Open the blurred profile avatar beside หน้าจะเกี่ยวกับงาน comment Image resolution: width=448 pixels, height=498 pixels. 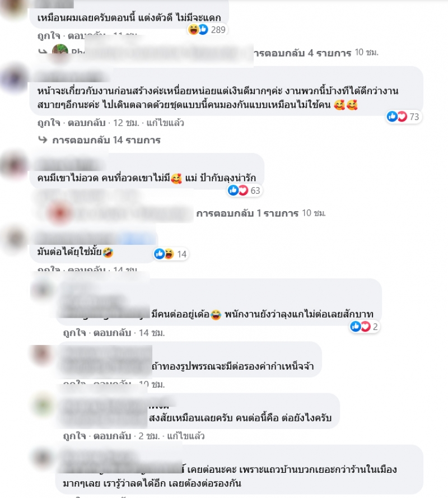[15, 79]
